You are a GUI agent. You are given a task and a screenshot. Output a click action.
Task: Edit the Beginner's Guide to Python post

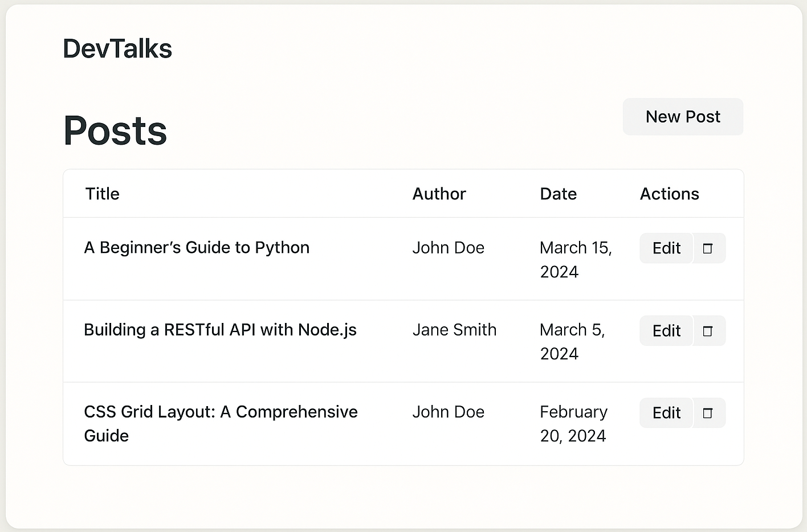pos(666,248)
